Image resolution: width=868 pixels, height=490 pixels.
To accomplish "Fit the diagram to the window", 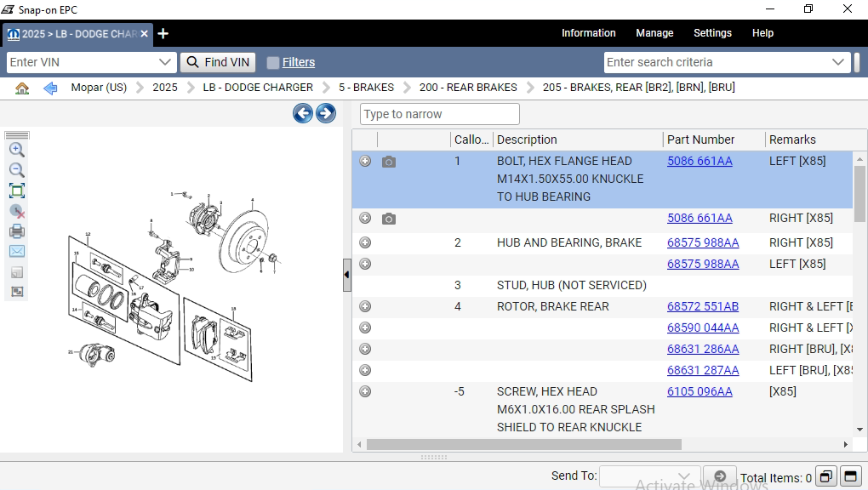I will tap(17, 191).
